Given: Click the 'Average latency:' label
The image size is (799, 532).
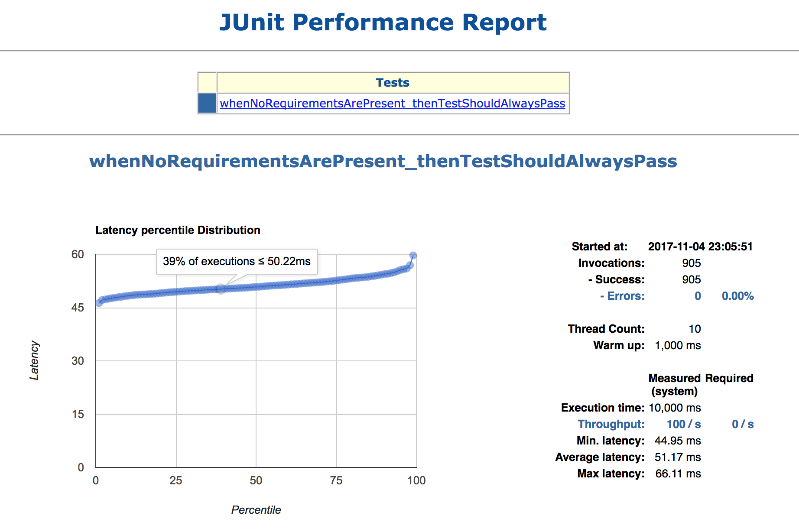Looking at the screenshot, I should click(600, 457).
